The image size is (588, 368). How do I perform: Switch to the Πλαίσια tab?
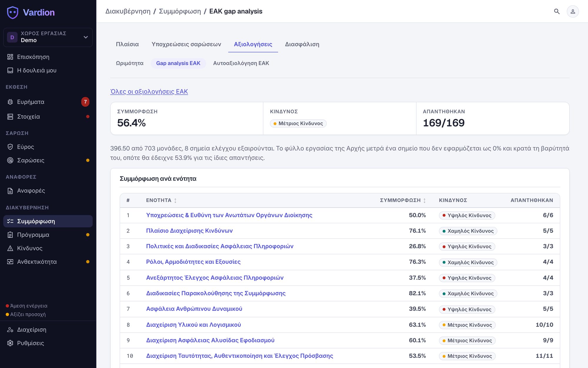click(x=127, y=44)
